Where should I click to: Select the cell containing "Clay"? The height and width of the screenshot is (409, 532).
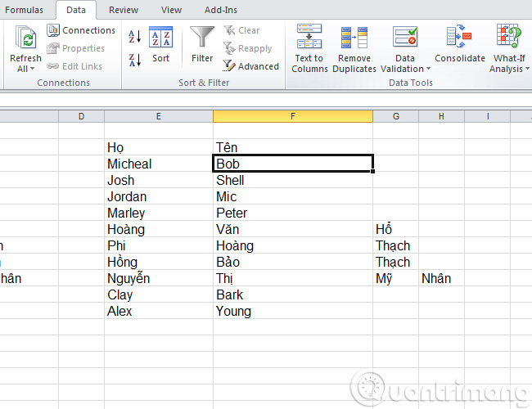pyautogui.click(x=159, y=294)
